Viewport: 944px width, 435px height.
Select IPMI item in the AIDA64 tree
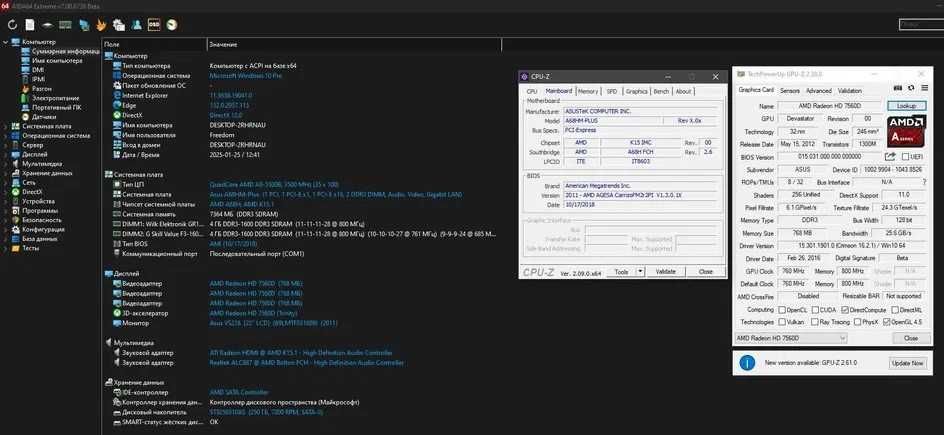(38, 79)
